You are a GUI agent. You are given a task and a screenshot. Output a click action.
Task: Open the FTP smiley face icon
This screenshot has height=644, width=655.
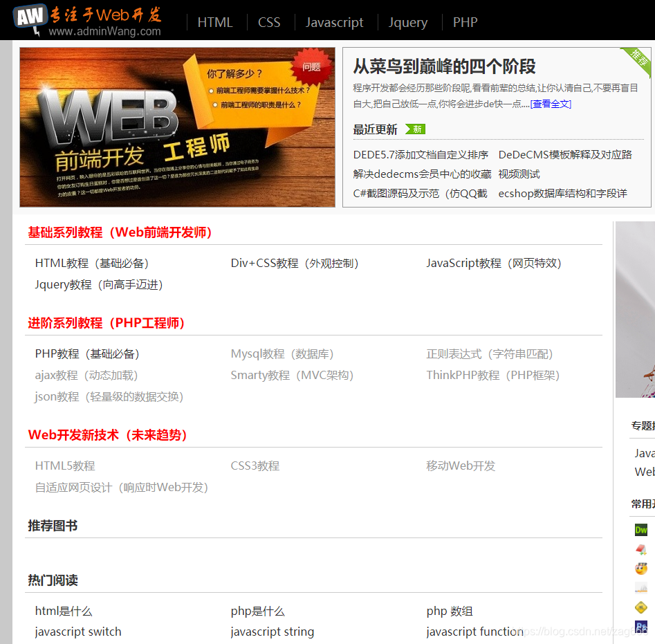(640, 569)
